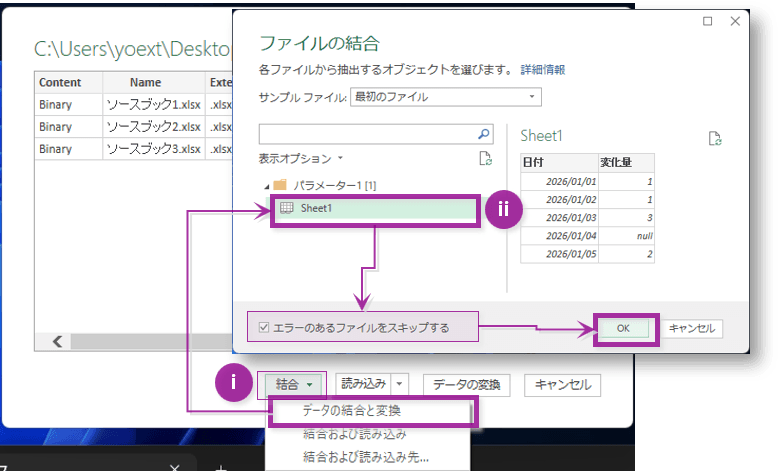Click ソースブック3.xlsx in the file table
The image size is (779, 471).
154,149
